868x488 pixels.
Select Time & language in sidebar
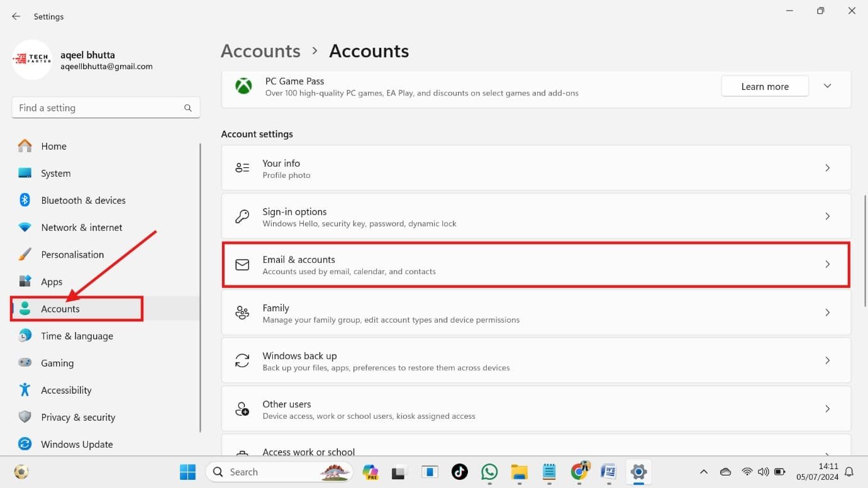[x=77, y=336]
